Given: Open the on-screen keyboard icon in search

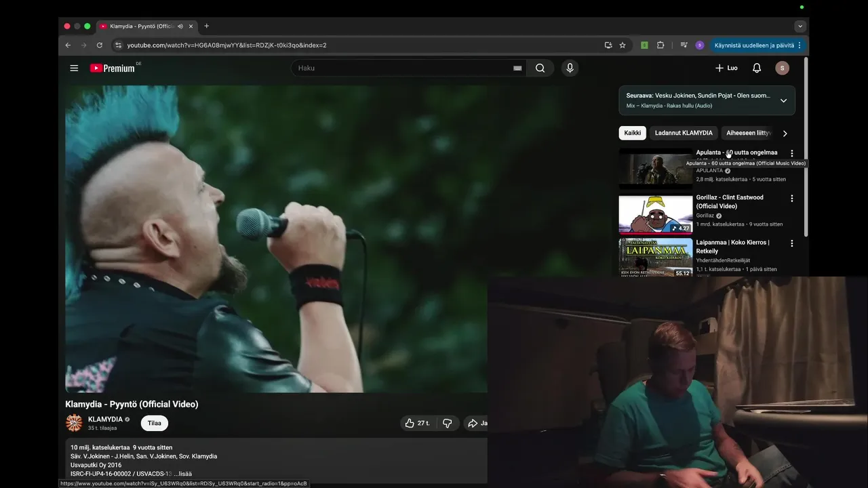Looking at the screenshot, I should click(x=517, y=68).
